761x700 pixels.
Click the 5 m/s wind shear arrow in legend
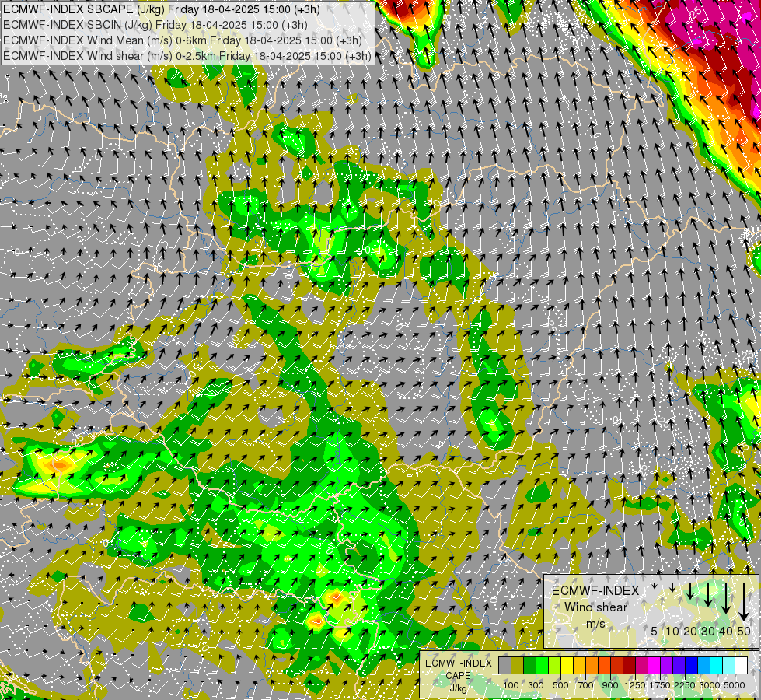pos(655,586)
